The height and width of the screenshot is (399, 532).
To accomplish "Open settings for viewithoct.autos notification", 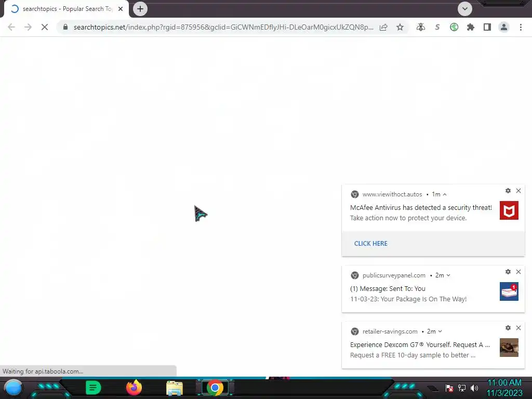I will (508, 191).
